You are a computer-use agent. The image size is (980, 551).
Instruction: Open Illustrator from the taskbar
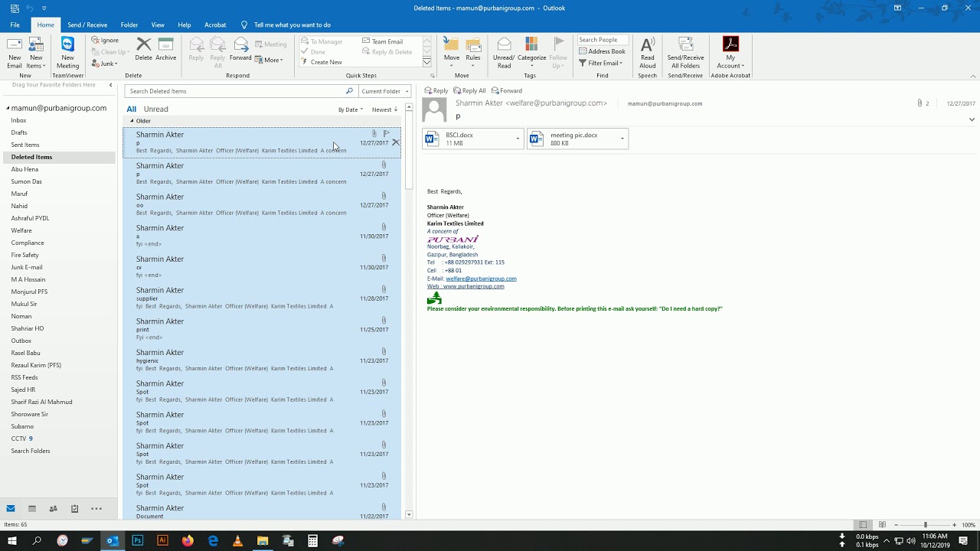pyautogui.click(x=162, y=540)
